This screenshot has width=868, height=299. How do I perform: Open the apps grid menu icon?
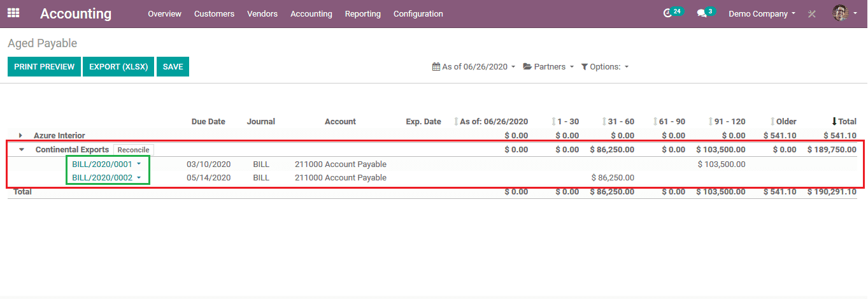coord(13,13)
